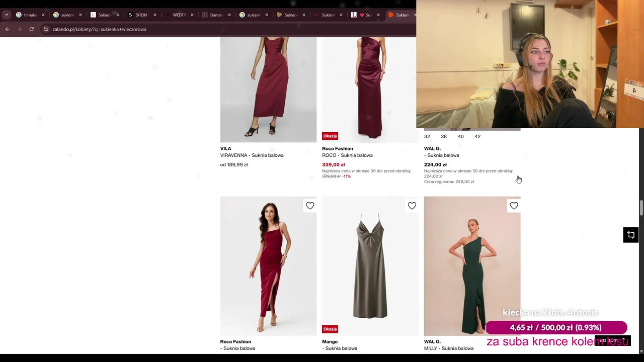The width and height of the screenshot is (644, 362).
Task: Open the Mango grey satin dress photo
Action: pyautogui.click(x=370, y=266)
